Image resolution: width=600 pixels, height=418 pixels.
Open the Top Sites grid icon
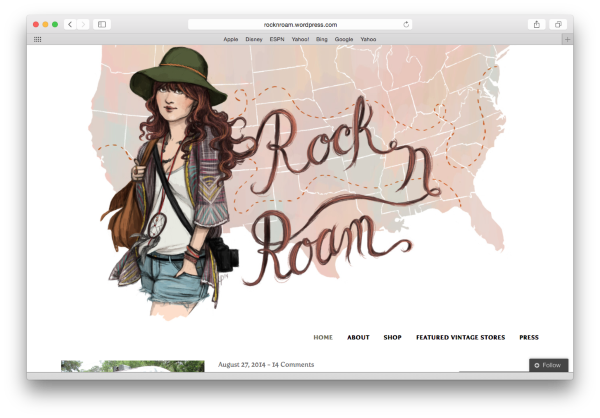(x=38, y=39)
